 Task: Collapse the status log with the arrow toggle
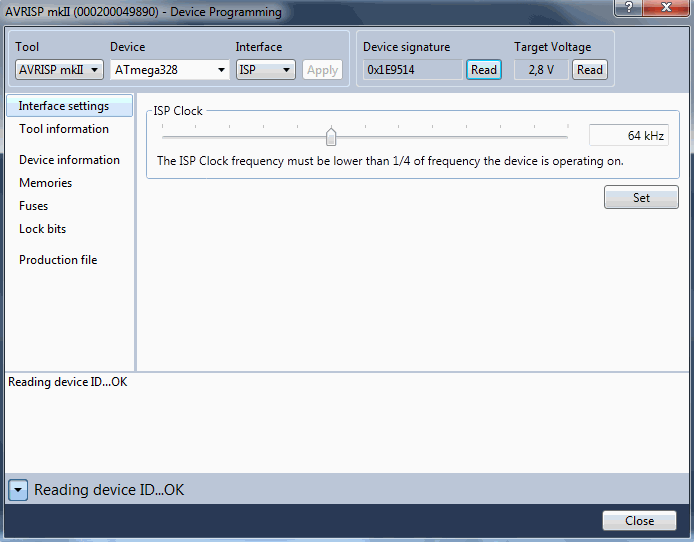[x=18, y=490]
